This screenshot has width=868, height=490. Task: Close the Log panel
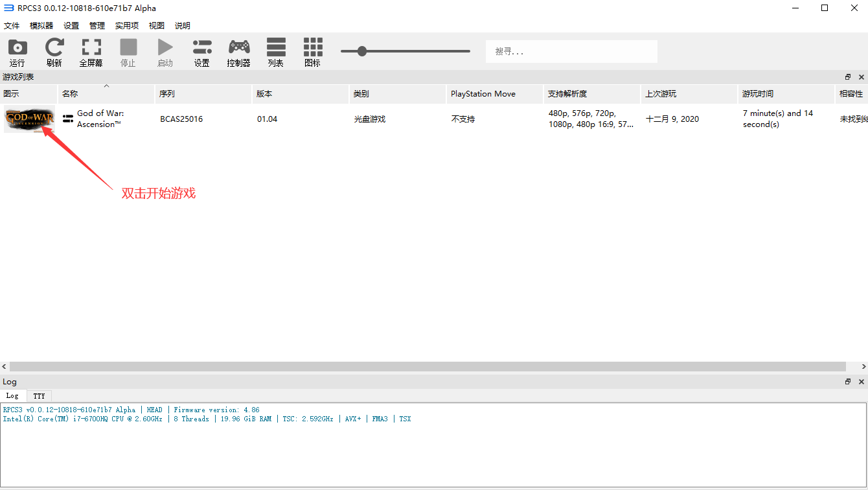point(861,382)
